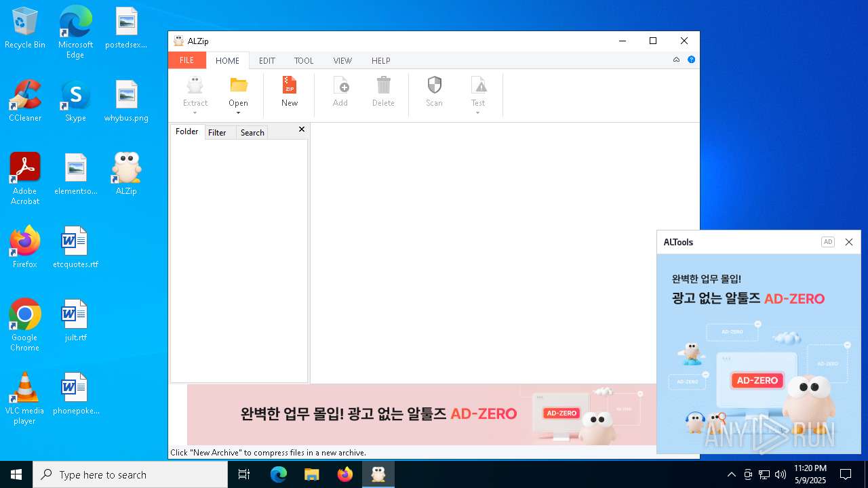The image size is (868, 488).
Task: Click the taskbar search box
Action: pos(130,474)
